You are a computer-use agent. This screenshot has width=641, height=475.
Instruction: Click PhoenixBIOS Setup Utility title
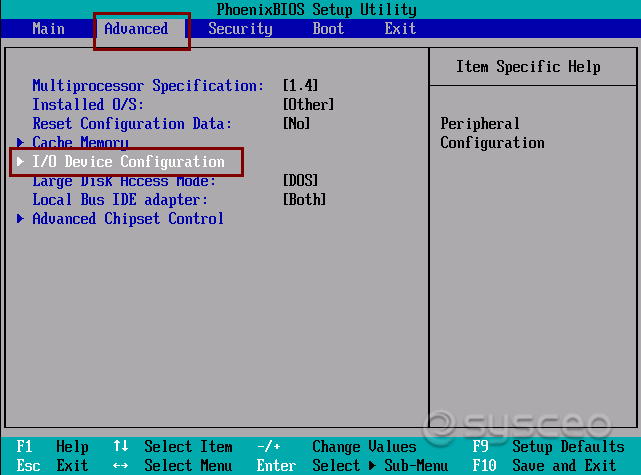tap(316, 9)
